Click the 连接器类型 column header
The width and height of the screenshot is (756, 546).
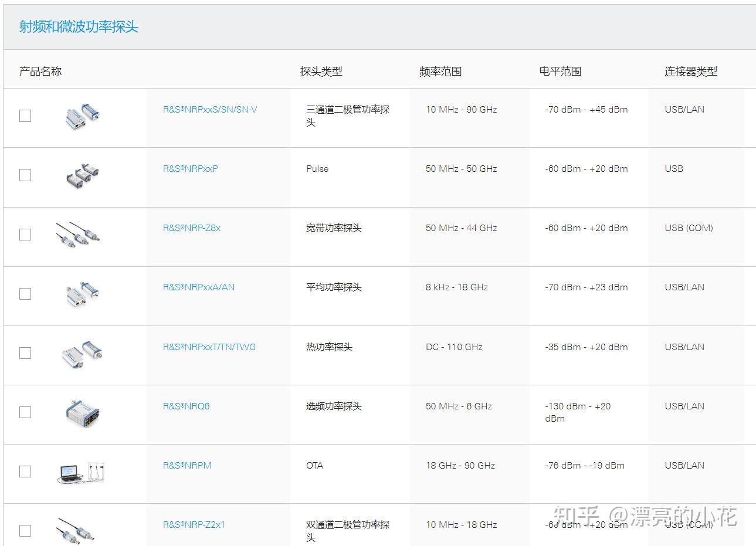click(x=691, y=72)
